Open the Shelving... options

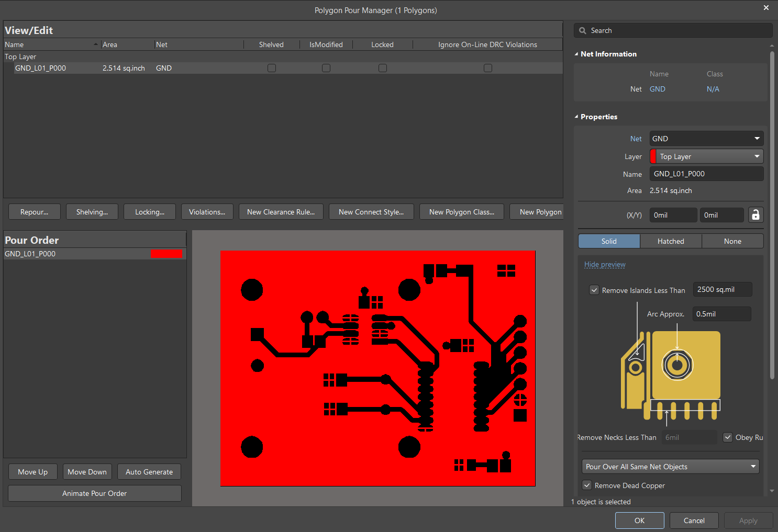coord(92,212)
